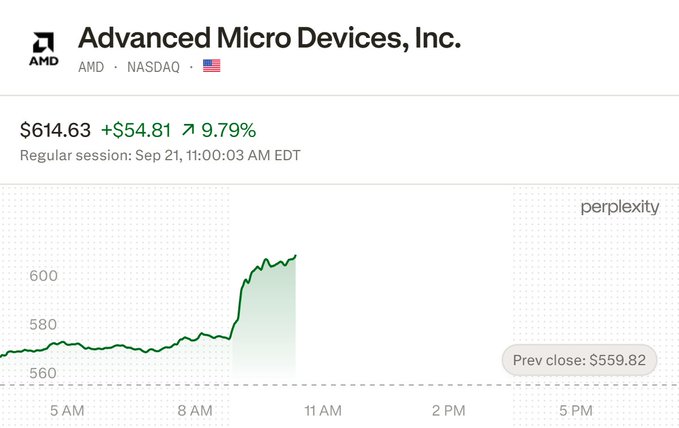679x428 pixels.
Task: Click the US flag icon
Action: pos(211,66)
